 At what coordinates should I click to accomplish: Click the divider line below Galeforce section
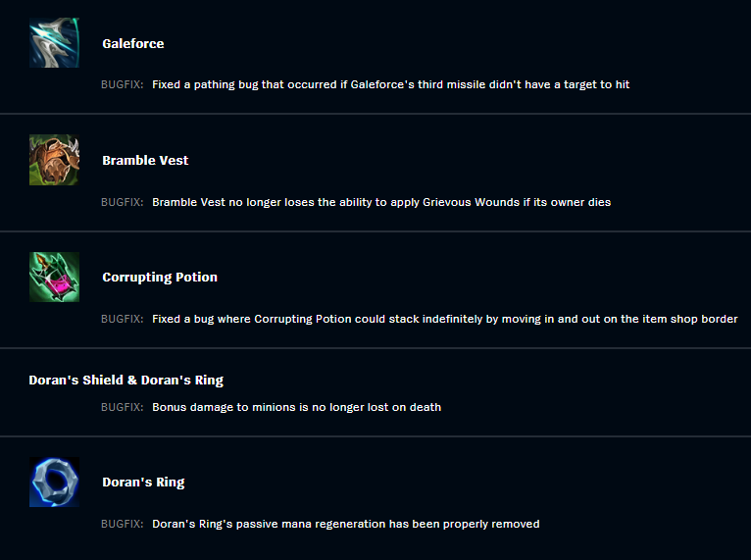pos(375,114)
